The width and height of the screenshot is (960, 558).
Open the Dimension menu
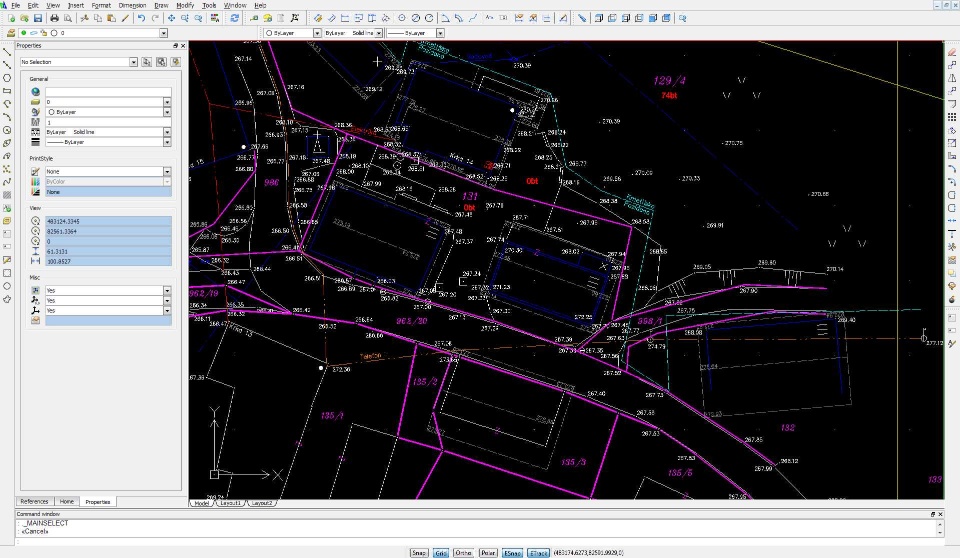click(131, 5)
